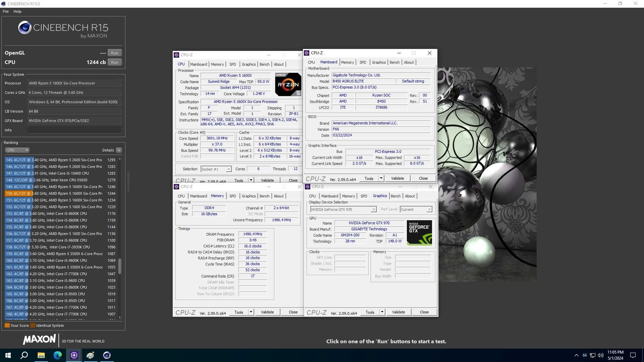
Task: Click Validate in Memory window
Action: (267, 312)
